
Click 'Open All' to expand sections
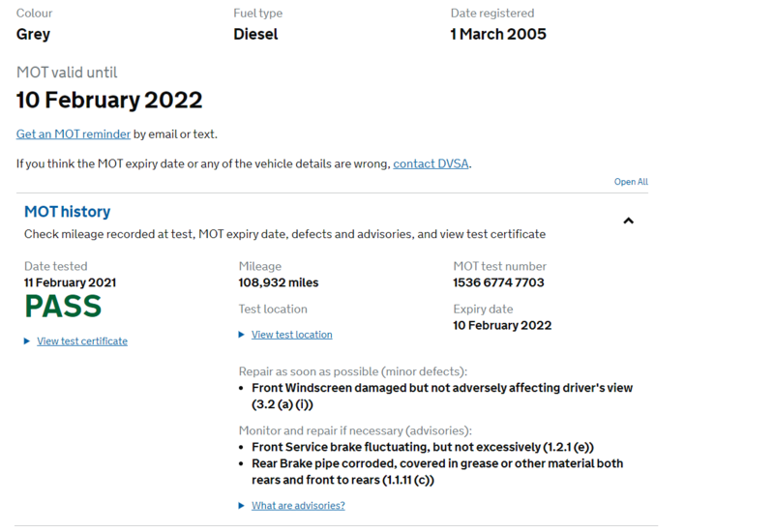point(631,182)
